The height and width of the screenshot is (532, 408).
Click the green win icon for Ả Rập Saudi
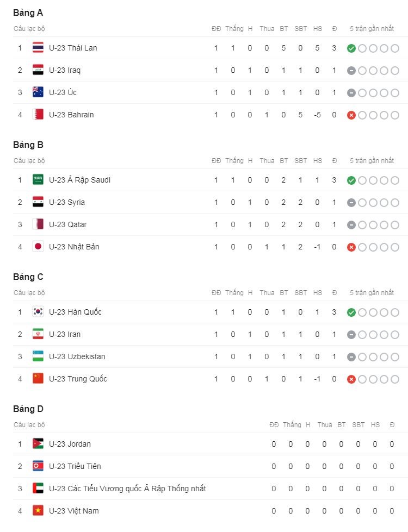click(x=351, y=180)
